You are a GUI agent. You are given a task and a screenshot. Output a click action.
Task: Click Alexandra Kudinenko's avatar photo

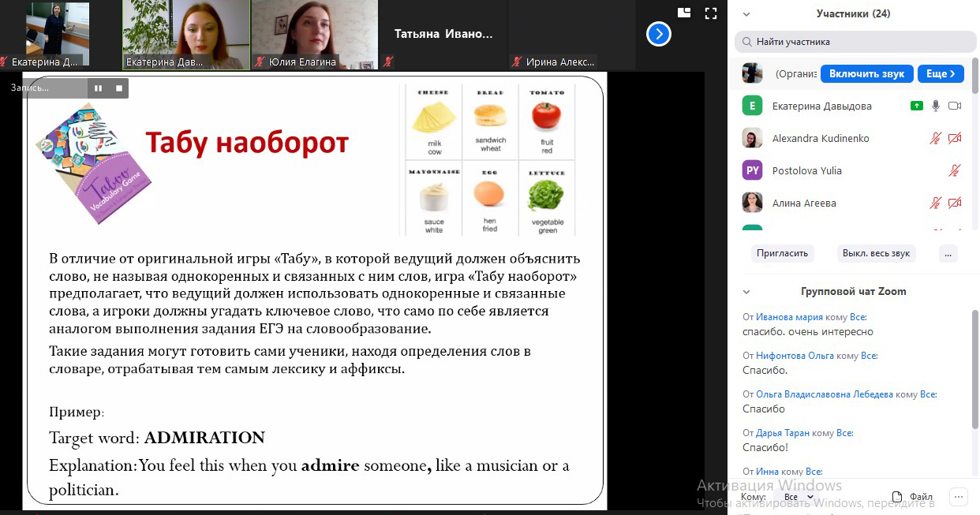tap(752, 138)
